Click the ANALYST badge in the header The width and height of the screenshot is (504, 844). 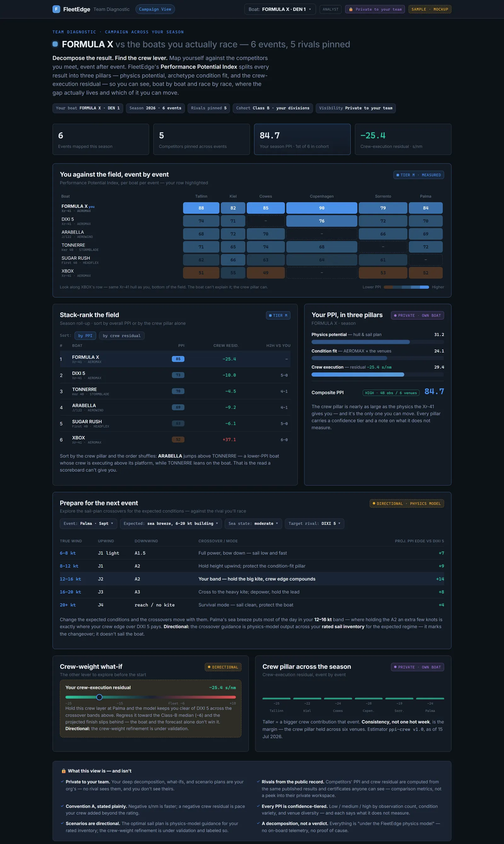point(330,9)
